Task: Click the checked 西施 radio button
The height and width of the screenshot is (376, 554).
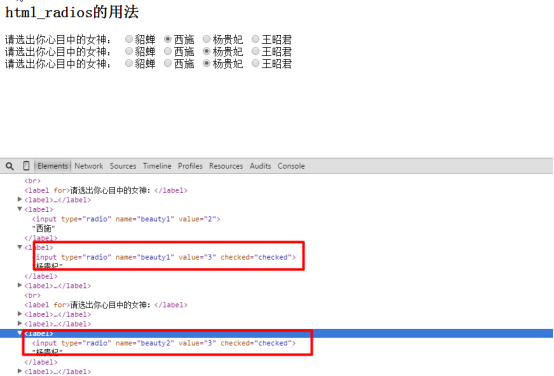Action: (168, 39)
